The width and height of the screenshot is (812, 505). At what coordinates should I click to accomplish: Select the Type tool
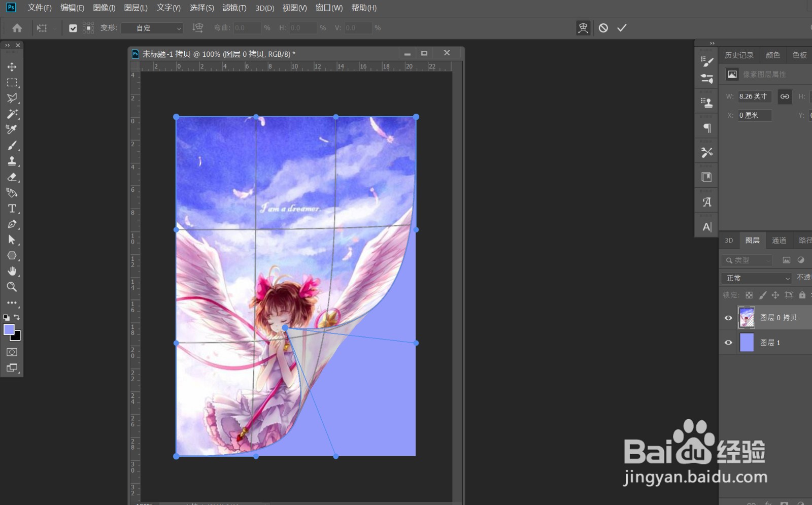coord(12,209)
